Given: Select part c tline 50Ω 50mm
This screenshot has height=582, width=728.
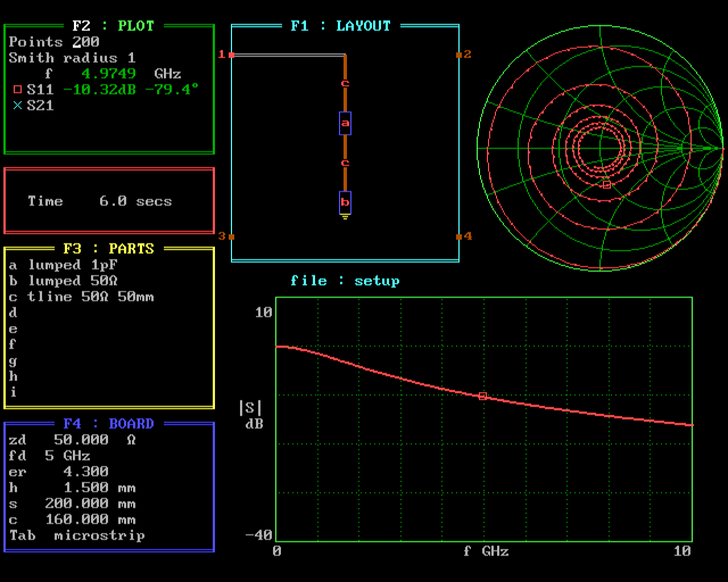Looking at the screenshot, I should pos(81,297).
